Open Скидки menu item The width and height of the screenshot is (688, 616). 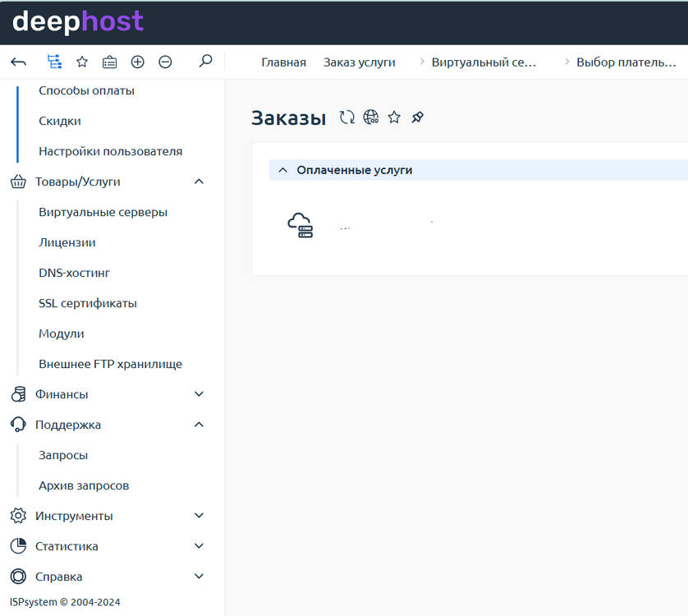tap(60, 121)
